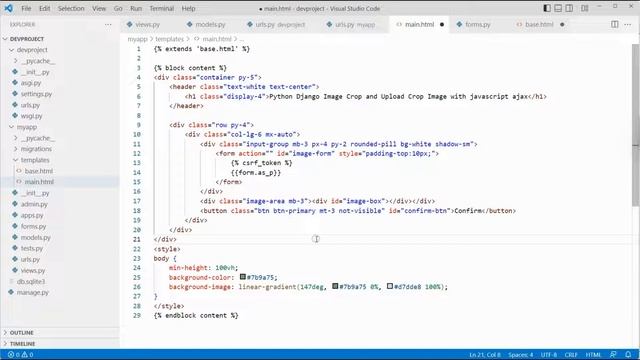The width and height of the screenshot is (640, 360).
Task: Click the VS Code logo icon
Action: pos(8,8)
